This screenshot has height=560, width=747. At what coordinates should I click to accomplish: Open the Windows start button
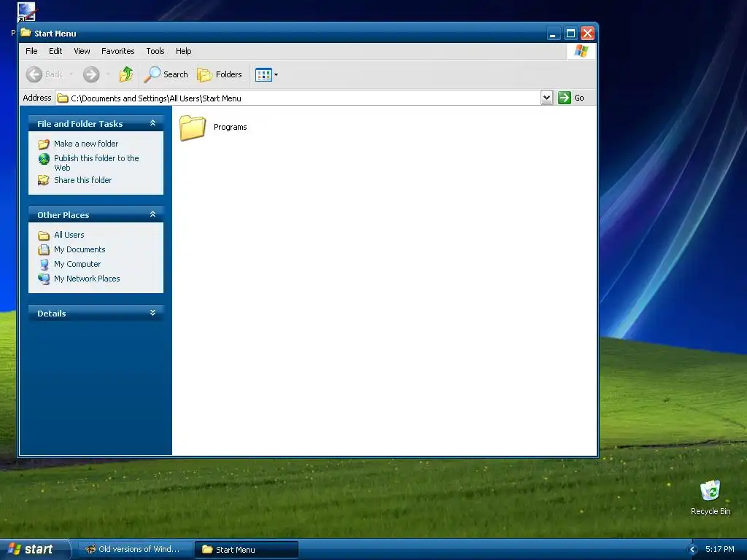tap(34, 549)
